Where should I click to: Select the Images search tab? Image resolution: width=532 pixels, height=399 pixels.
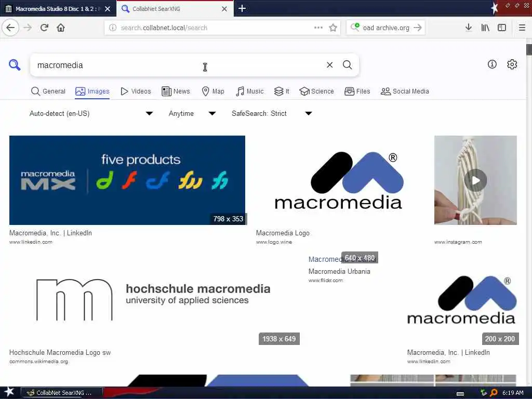(x=92, y=91)
